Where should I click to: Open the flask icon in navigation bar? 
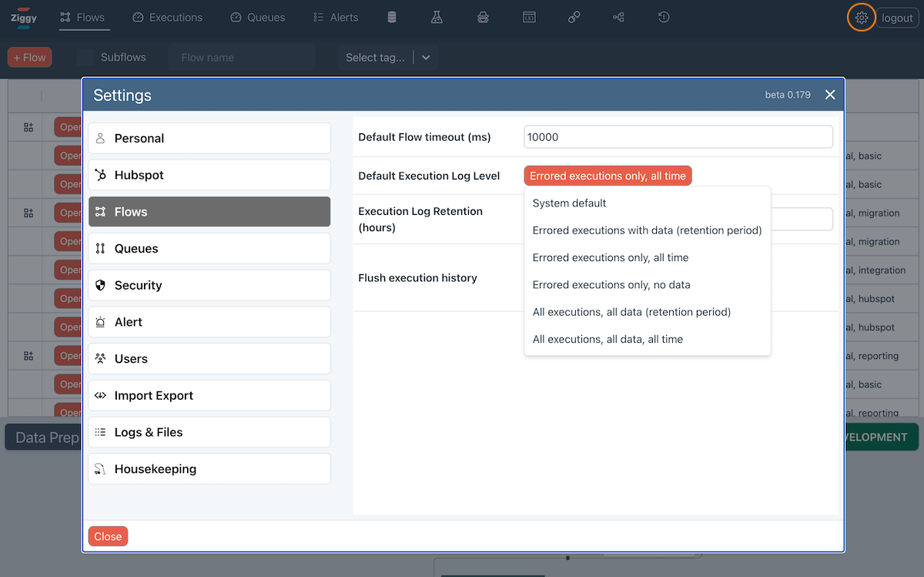[437, 17]
